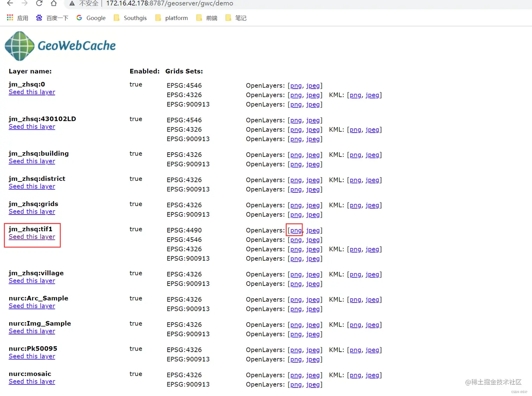Open nurc:Img_Sample EPSG:4326 KML jpeg
532x396 pixels.
point(372,325)
